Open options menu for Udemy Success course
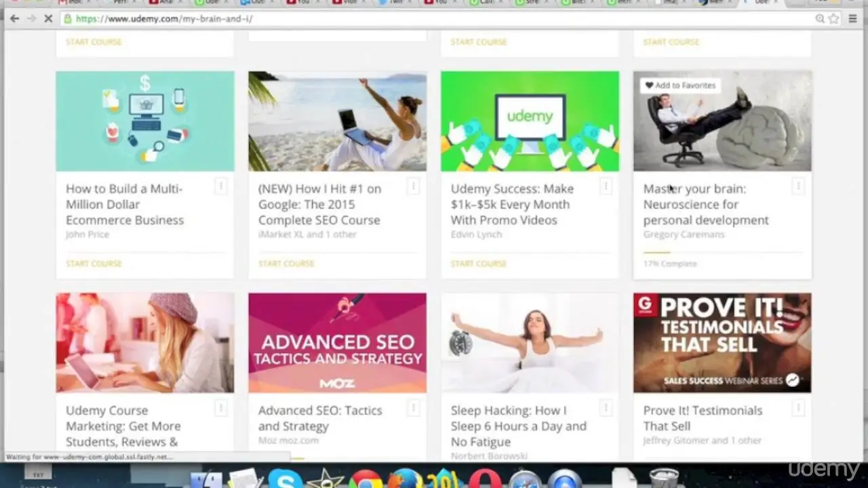 [606, 186]
